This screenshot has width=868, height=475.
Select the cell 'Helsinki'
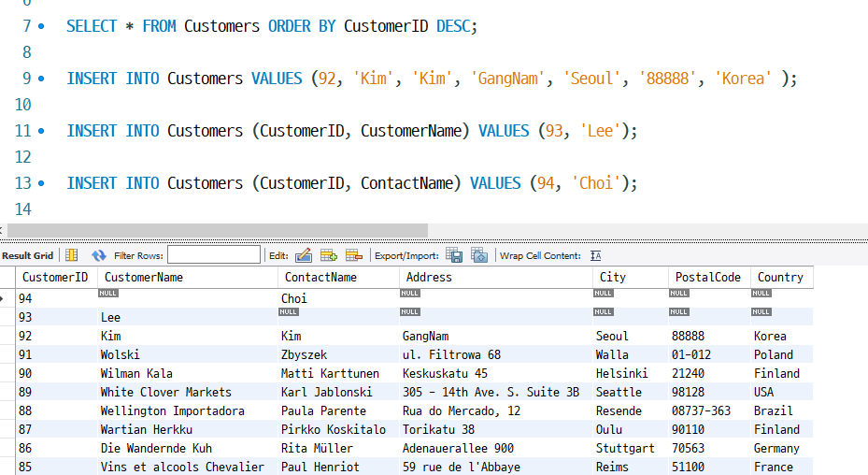pyautogui.click(x=630, y=374)
